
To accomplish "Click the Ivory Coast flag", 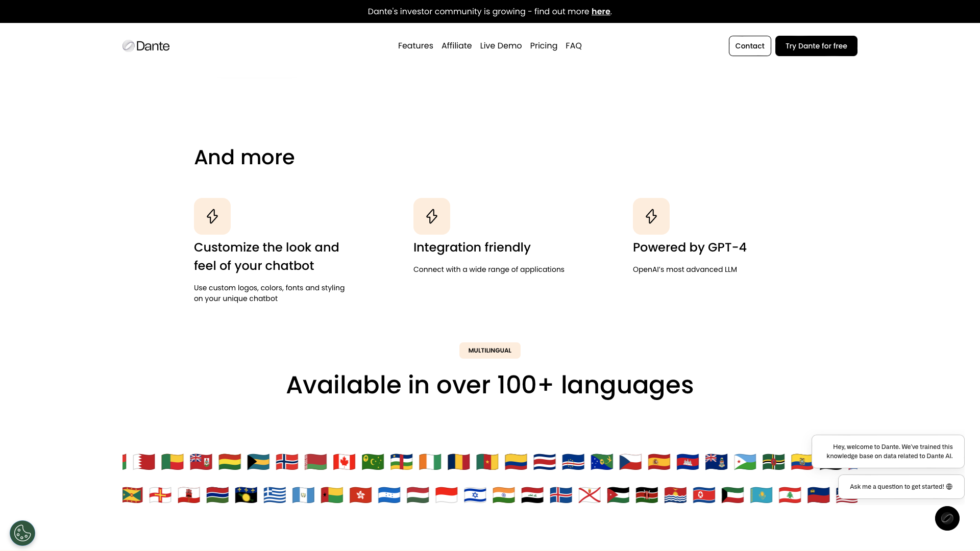I will pos(430,462).
